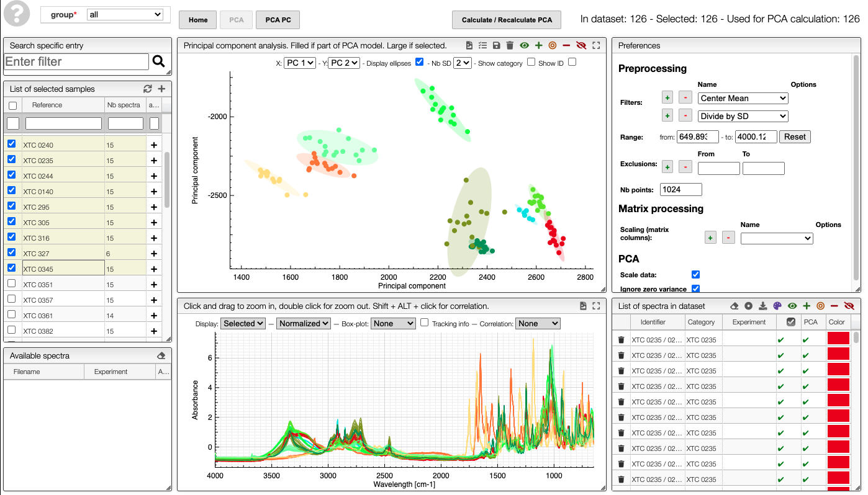Click the range from field showing 649.893
Screen dimensions: 868x495
pyautogui.click(x=698, y=136)
